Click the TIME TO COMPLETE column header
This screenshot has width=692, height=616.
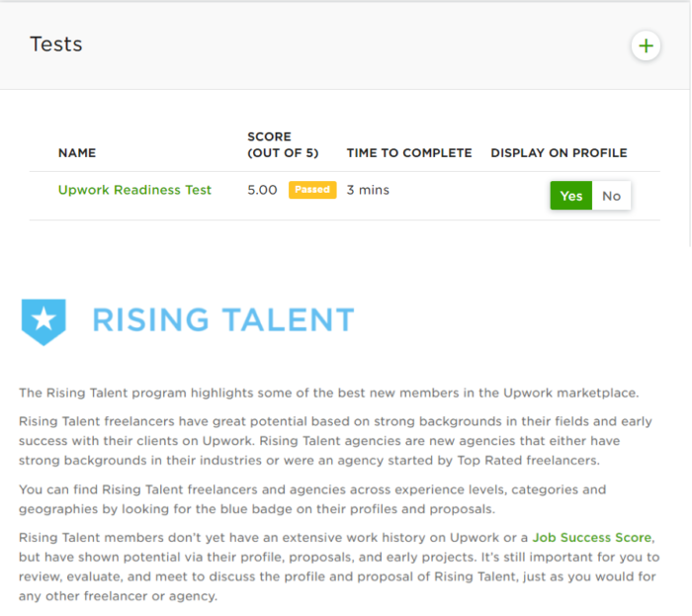409,153
